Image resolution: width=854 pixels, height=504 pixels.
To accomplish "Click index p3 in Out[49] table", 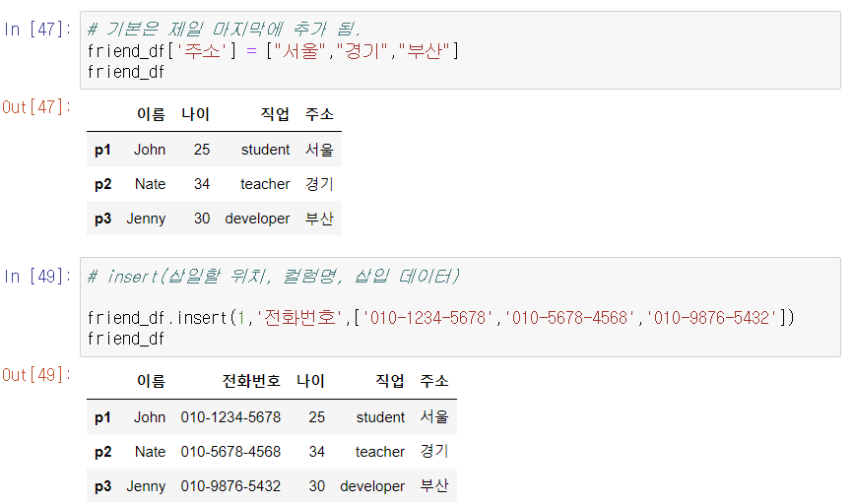I will tap(102, 486).
